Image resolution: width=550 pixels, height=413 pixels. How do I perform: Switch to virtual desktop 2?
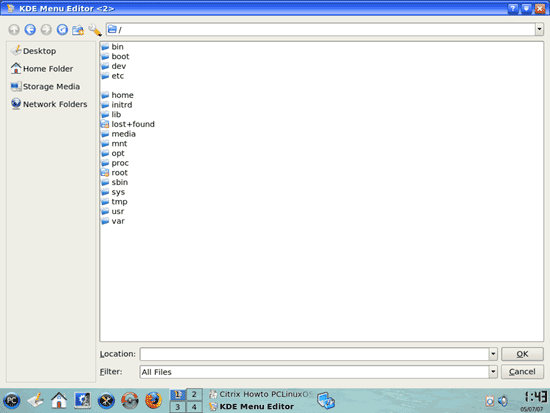click(x=194, y=395)
